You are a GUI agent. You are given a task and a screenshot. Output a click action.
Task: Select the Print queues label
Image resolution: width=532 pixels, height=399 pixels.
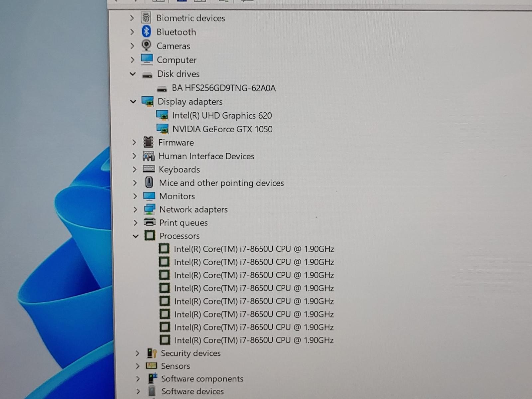[x=184, y=223]
